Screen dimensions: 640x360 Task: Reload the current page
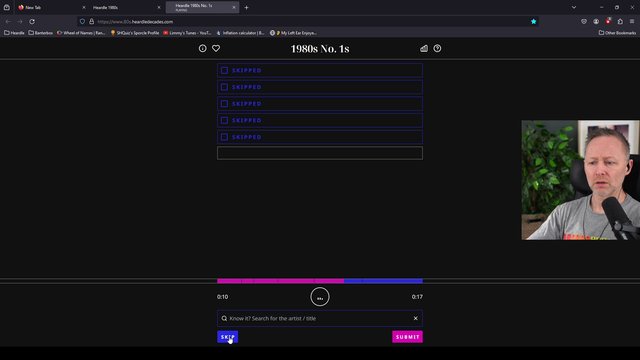(x=32, y=22)
